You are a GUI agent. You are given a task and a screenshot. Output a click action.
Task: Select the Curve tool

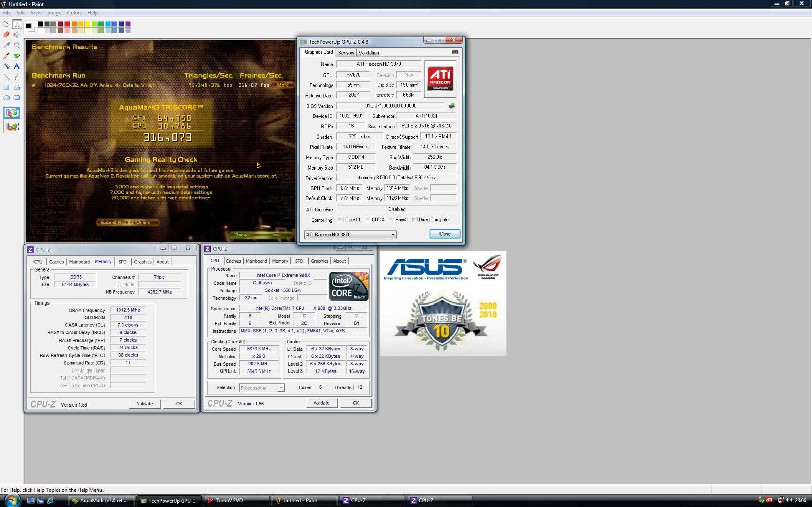(17, 77)
